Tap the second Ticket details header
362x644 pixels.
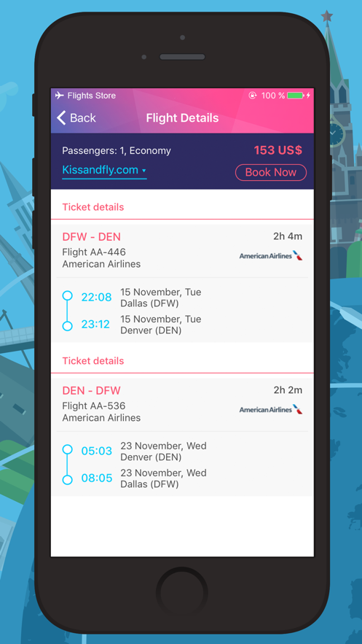pos(93,361)
